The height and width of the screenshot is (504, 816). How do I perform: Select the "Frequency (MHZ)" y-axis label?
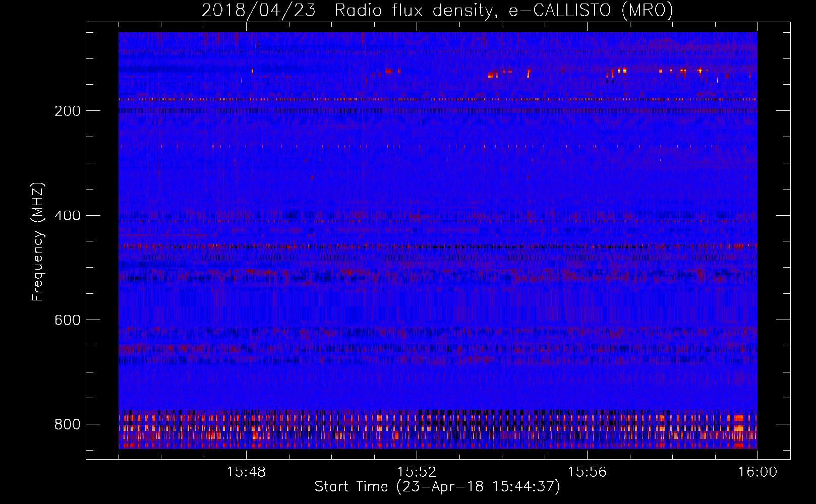(38, 242)
